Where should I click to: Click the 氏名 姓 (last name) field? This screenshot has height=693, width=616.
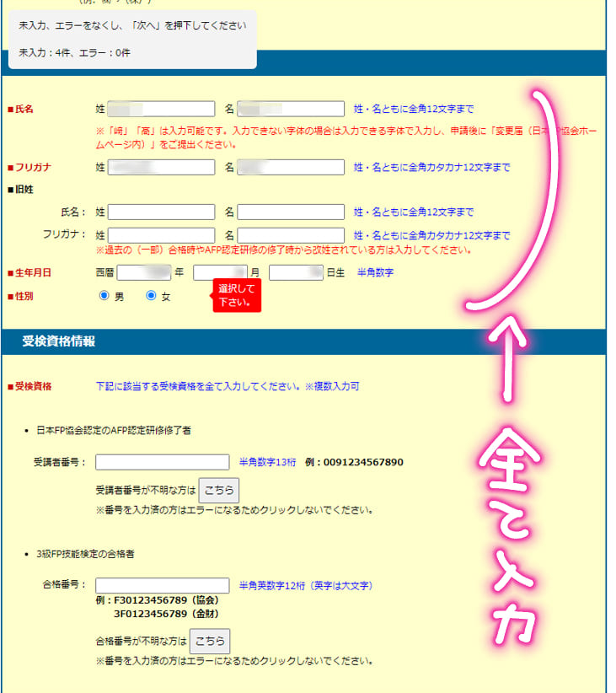click(x=161, y=109)
